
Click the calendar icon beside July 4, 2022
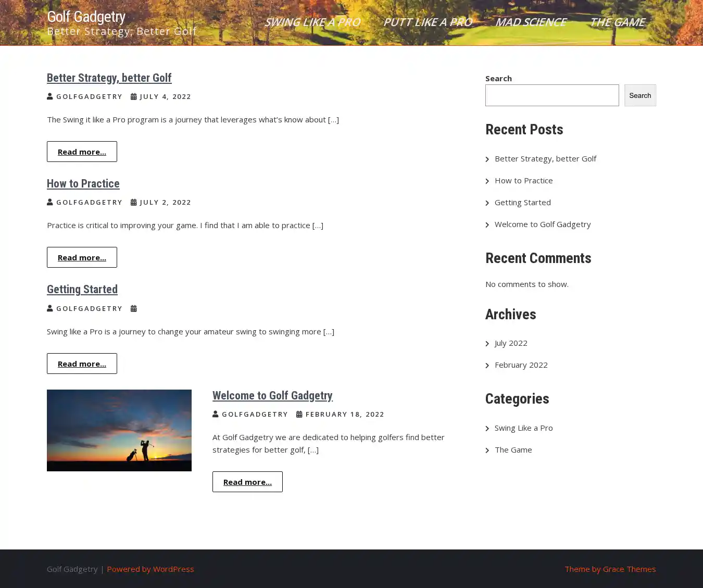tap(134, 96)
